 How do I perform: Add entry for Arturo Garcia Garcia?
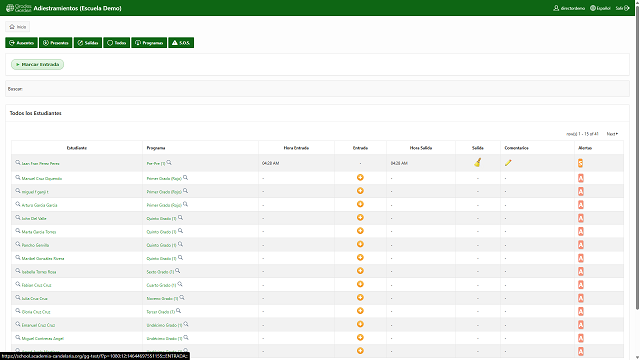360,204
